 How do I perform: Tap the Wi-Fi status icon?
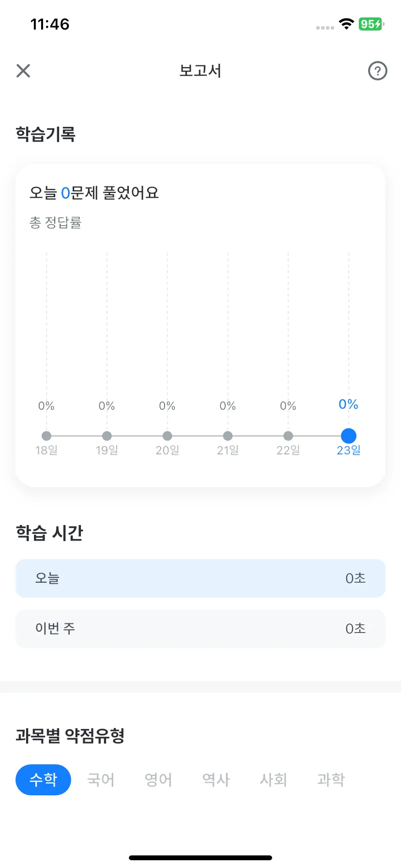(x=346, y=24)
